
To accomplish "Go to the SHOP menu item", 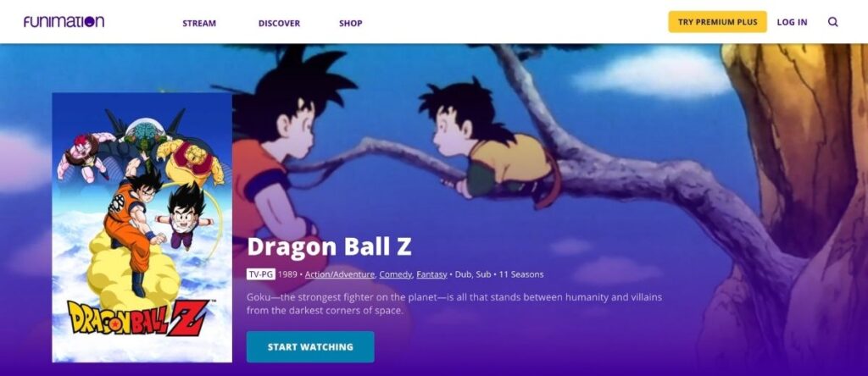I will click(x=350, y=23).
